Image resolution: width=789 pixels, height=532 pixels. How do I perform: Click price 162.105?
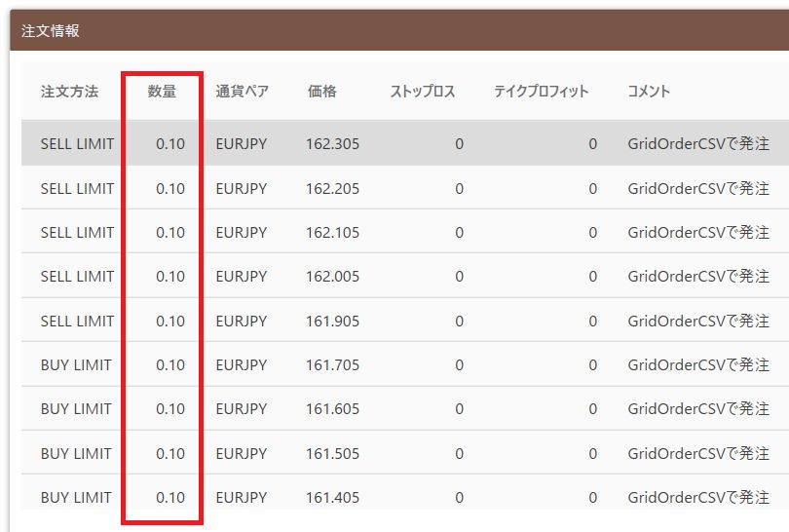(332, 233)
